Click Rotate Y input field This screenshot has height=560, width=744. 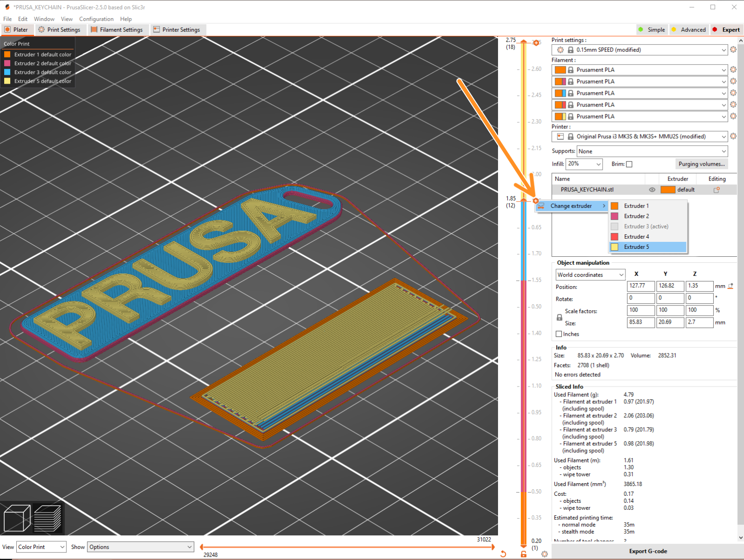click(670, 298)
